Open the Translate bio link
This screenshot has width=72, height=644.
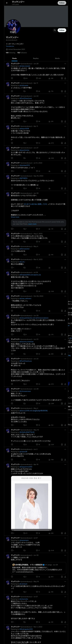click(10, 46)
